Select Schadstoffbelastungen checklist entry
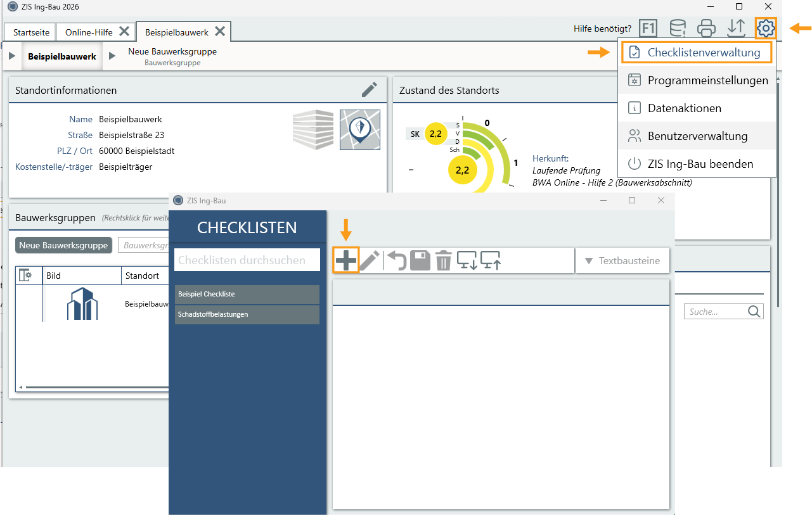Screen dimensions: 812x515 point(247,314)
